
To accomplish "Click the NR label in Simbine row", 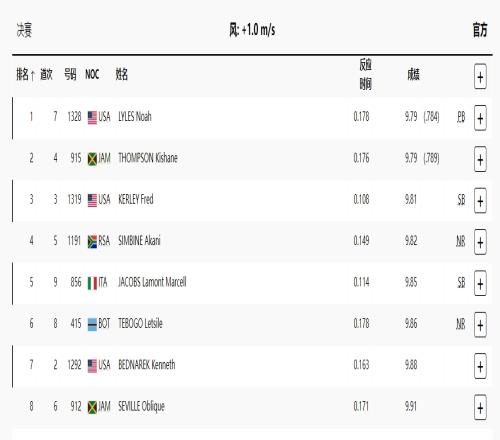I will point(460,241).
